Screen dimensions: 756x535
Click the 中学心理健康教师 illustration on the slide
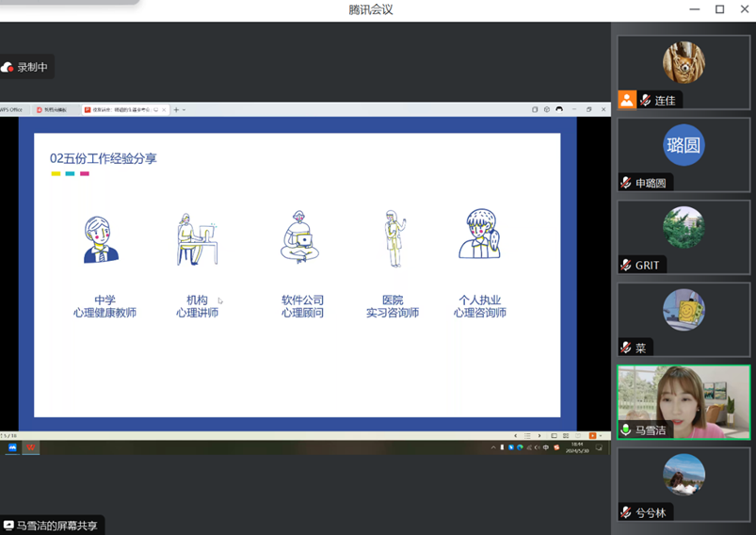coord(102,239)
